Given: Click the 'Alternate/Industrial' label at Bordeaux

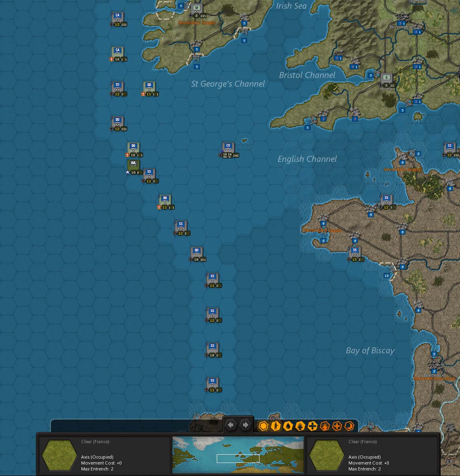Looking at the screenshot, I should (434, 379).
